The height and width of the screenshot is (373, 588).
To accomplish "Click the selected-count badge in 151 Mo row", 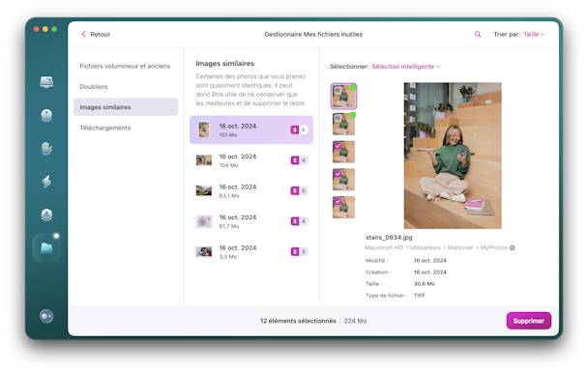I will (x=295, y=129).
